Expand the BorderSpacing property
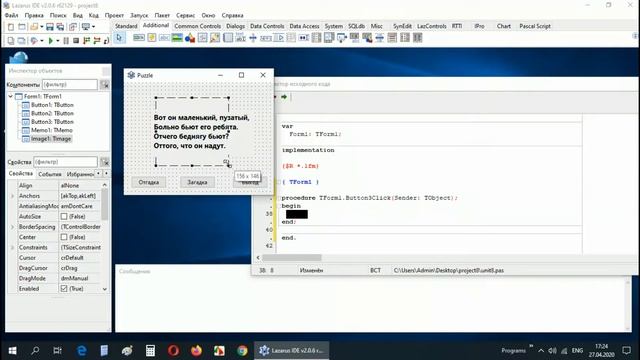The width and height of the screenshot is (640, 360). coord(12,227)
